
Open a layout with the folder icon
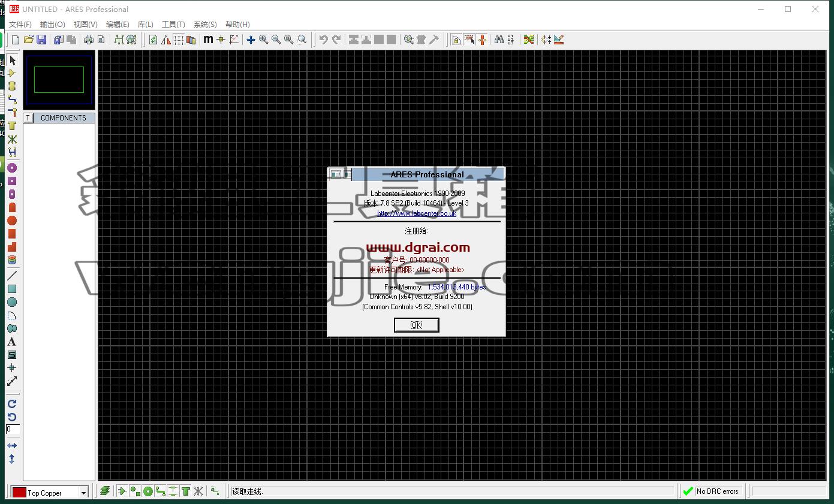coord(28,40)
